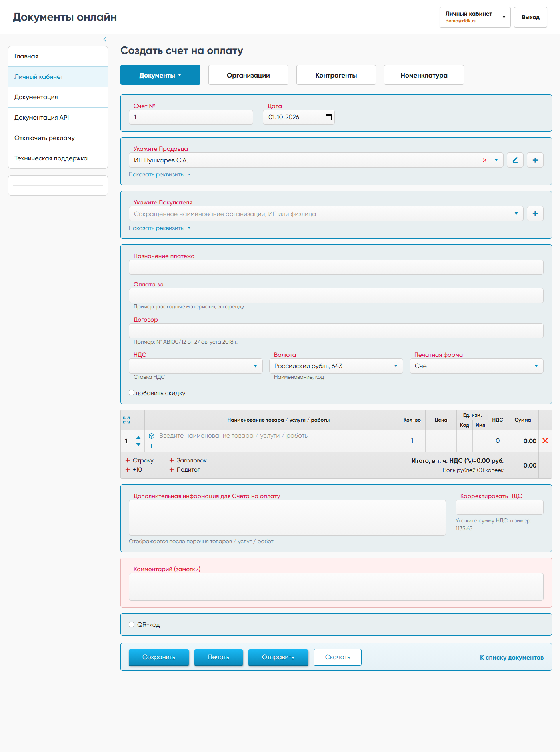Focus the Комментарий (заметки) text area
The image size is (560, 752).
[x=336, y=587]
